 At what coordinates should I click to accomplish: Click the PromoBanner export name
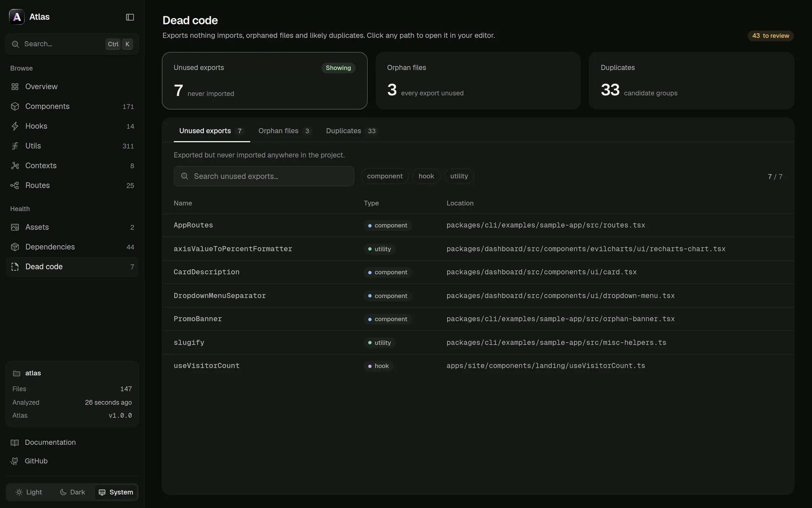[x=198, y=319]
